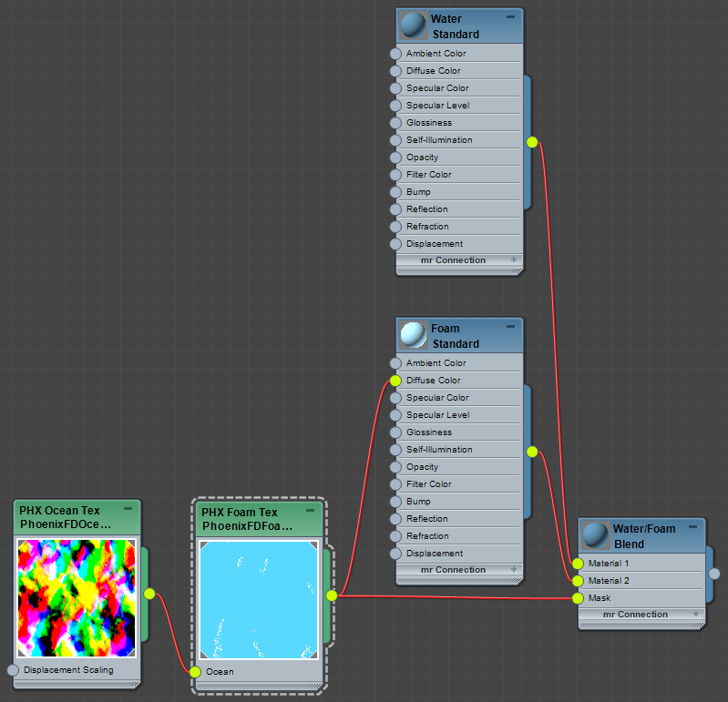Click the Mask label on Blend node
Viewport: 728px width, 702px height.
click(x=600, y=598)
